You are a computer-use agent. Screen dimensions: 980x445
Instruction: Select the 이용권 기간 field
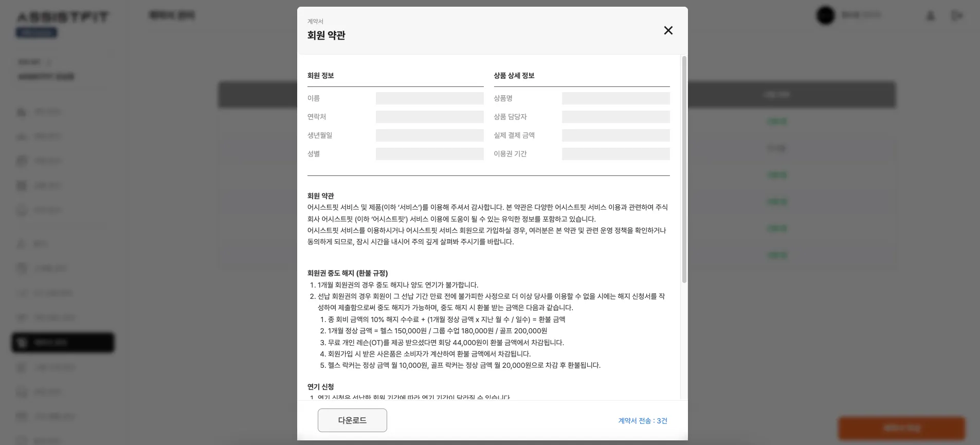[615, 154]
